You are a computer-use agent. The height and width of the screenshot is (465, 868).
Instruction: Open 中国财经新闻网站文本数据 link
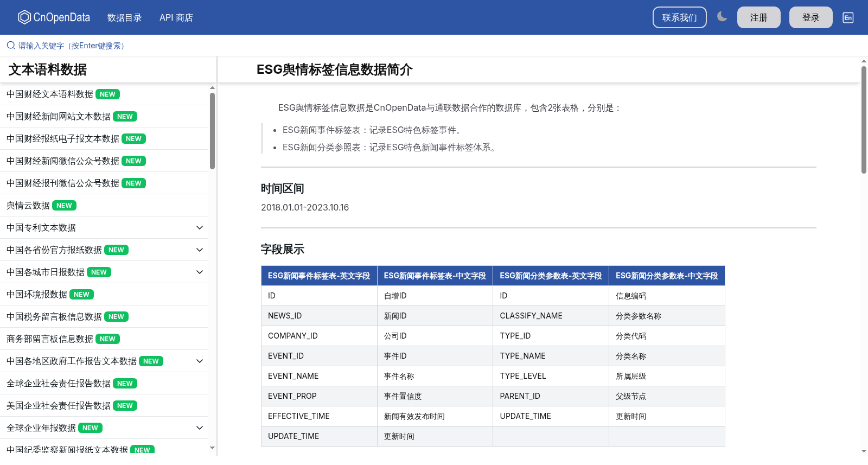59,117
